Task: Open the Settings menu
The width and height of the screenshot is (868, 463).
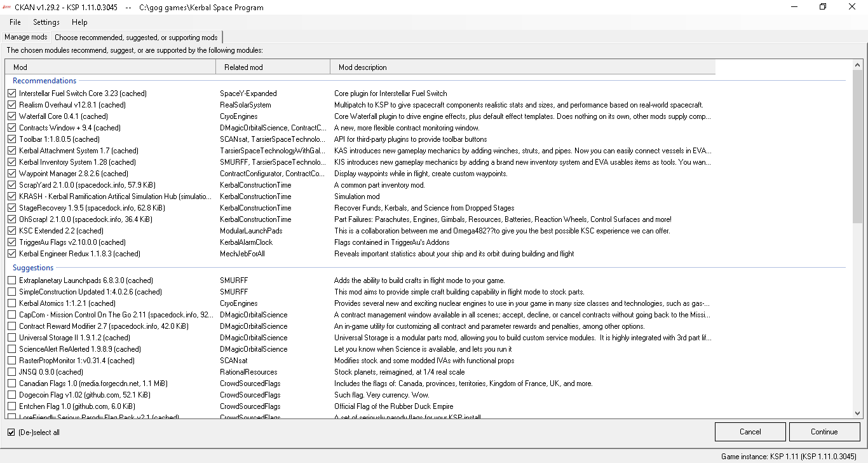Action: 46,22
